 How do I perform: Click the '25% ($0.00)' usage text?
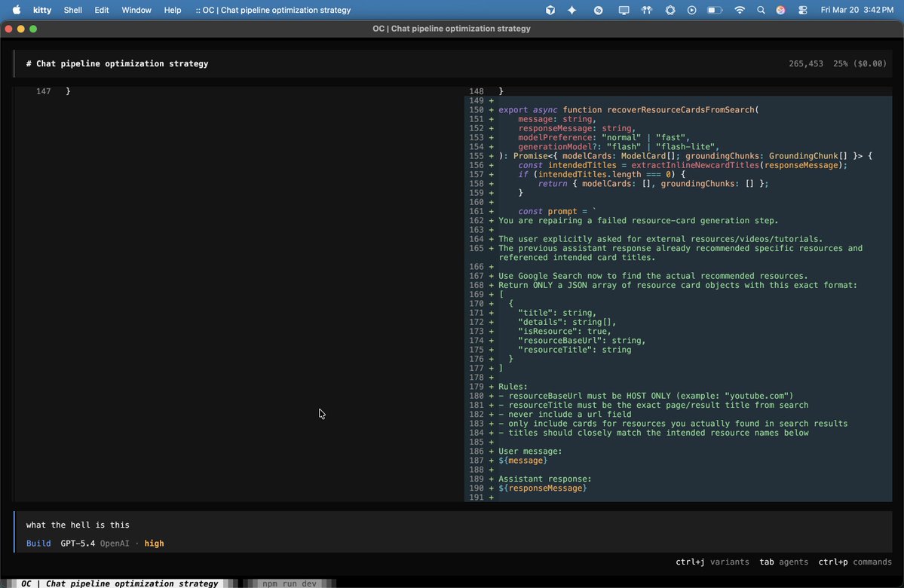click(x=860, y=63)
